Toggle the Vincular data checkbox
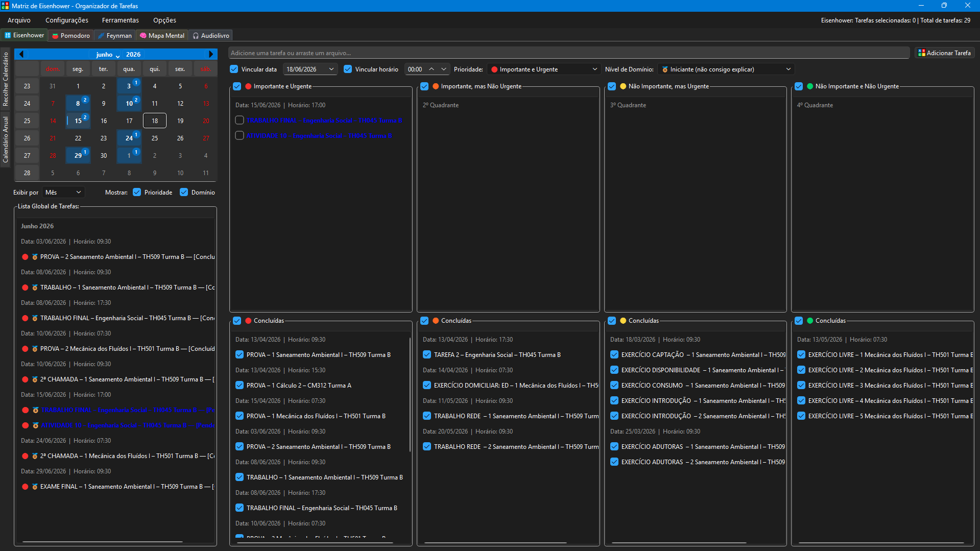 pyautogui.click(x=234, y=69)
